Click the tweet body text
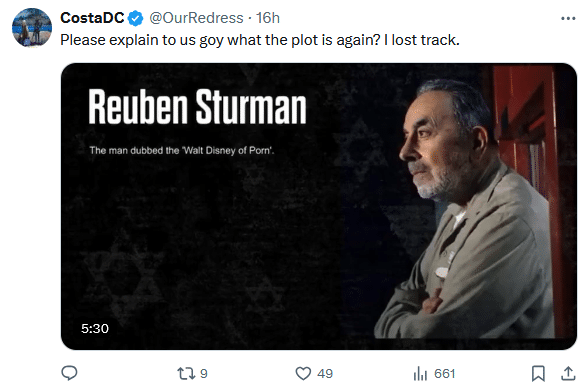The width and height of the screenshot is (588, 391). pos(260,40)
